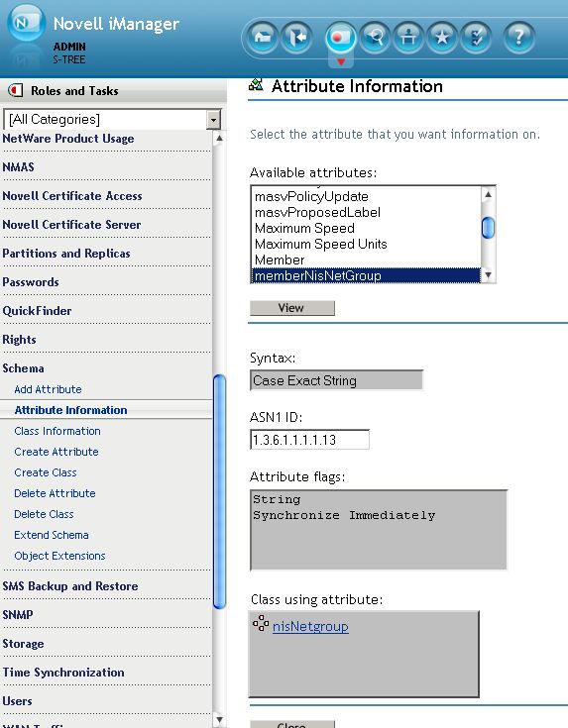This screenshot has width=568, height=728.
Task: Select memberNisNetGroup attribute
Action: point(366,275)
